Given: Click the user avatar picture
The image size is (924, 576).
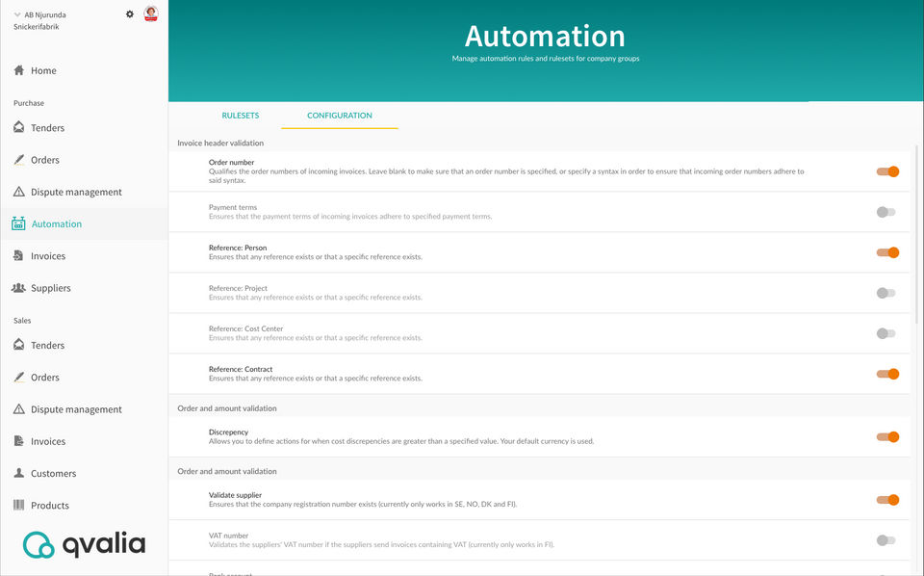Looking at the screenshot, I should point(151,13).
